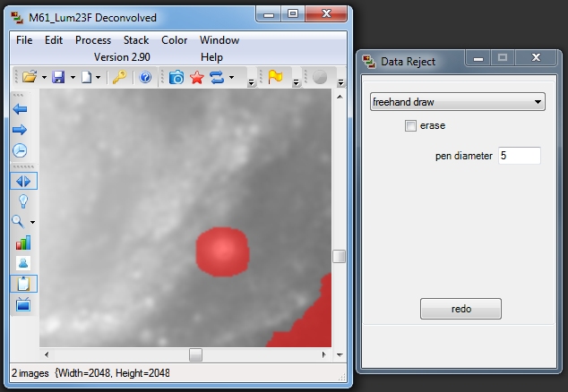The image size is (568, 392).
Task: Expand the open folder dropdown arrow
Action: point(44,78)
